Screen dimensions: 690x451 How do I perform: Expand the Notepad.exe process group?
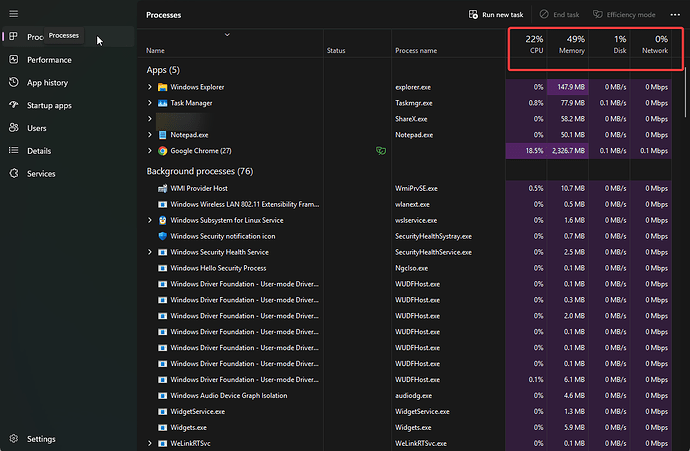coord(150,134)
